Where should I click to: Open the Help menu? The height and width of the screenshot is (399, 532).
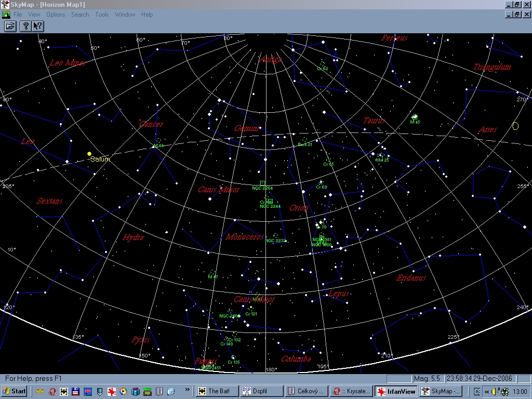pyautogui.click(x=147, y=15)
